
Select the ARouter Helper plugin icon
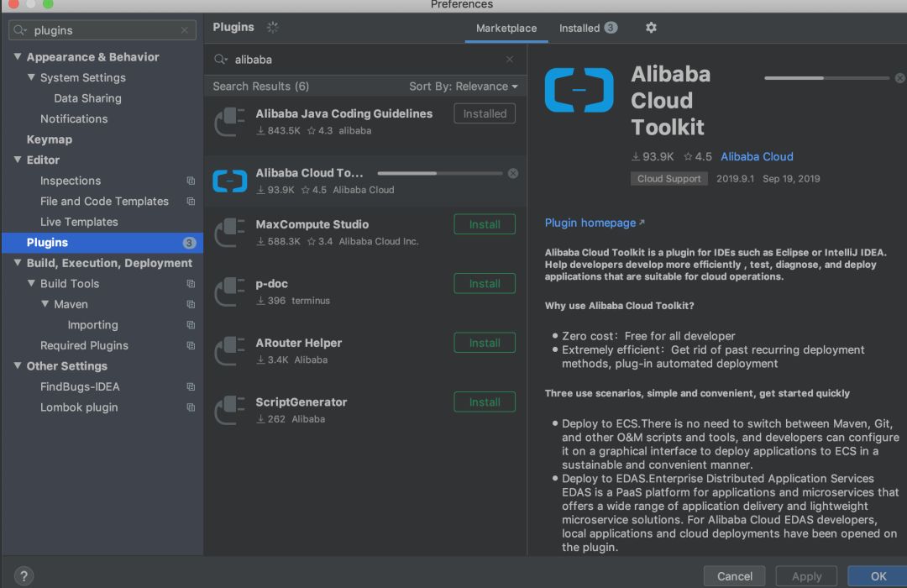point(229,351)
